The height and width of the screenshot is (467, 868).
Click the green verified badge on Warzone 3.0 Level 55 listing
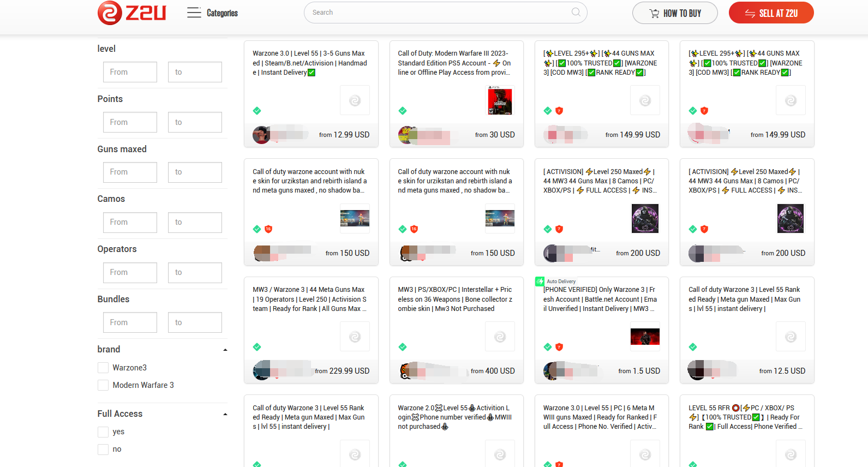(257, 111)
